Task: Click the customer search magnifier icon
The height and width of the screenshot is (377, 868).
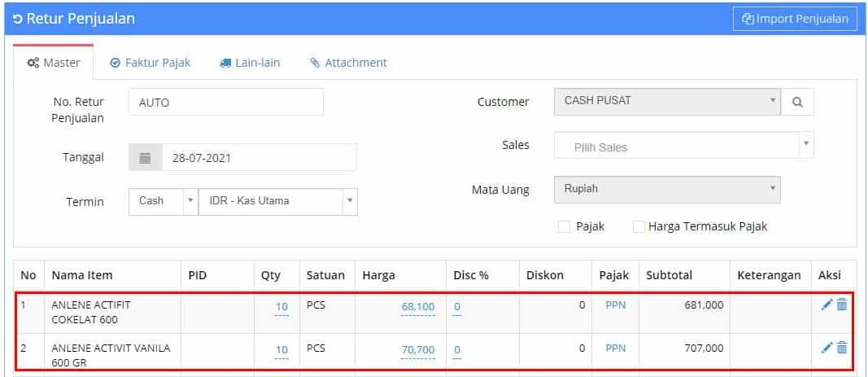Action: pos(797,102)
